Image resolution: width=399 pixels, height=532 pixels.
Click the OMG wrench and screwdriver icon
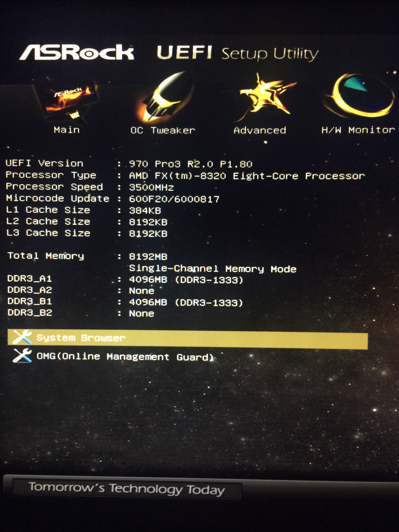pos(22,355)
